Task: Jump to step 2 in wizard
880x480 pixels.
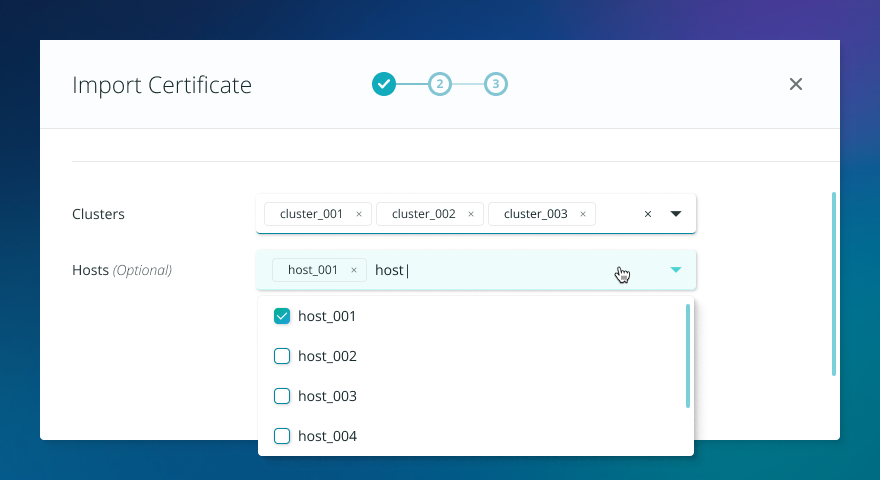Action: click(x=439, y=84)
